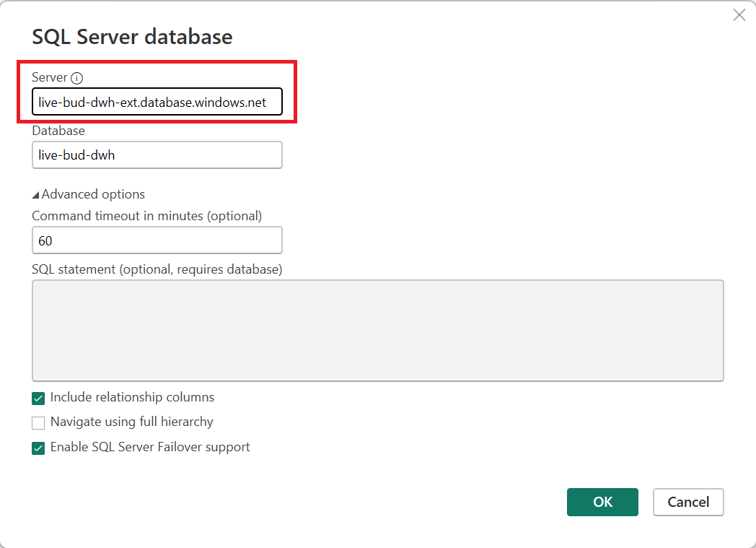This screenshot has width=756, height=548.
Task: Uncheck Enable SQL Server Failover support
Action: [x=38, y=448]
